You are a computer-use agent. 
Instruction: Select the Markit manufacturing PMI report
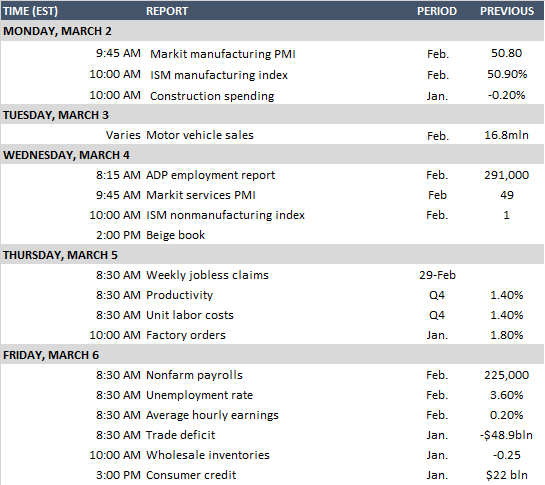tap(223, 54)
